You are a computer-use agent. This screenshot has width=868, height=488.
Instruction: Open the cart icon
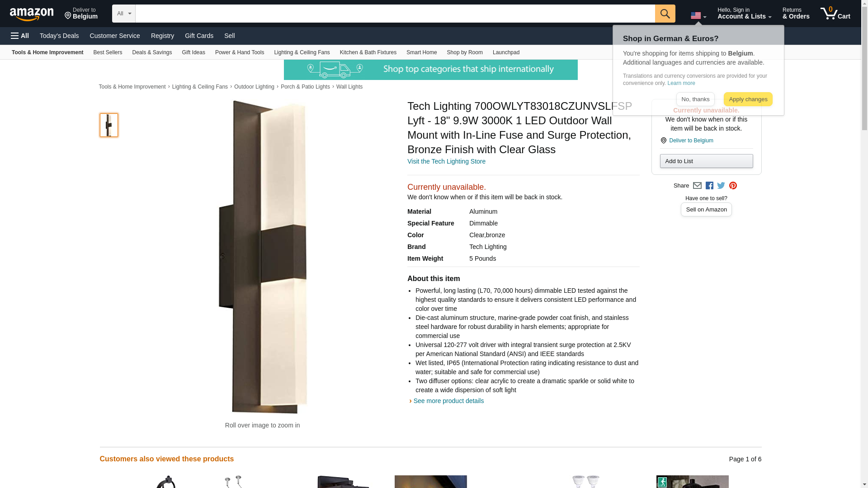click(835, 14)
